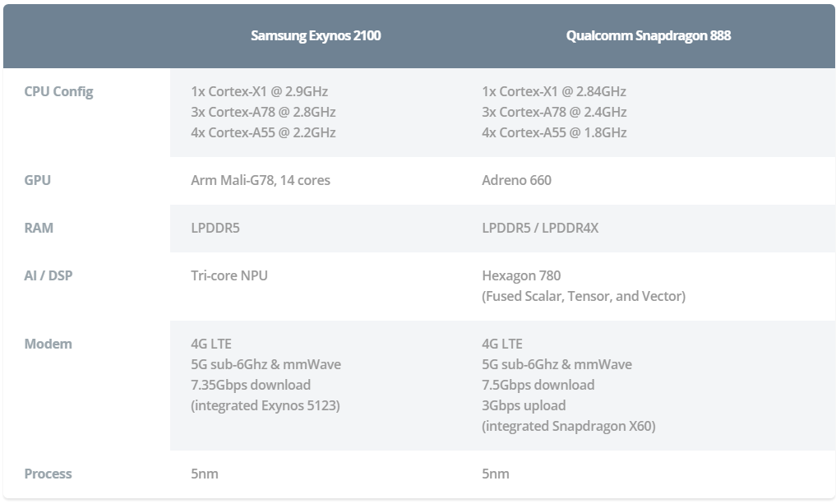The height and width of the screenshot is (504, 836).
Task: Click 4x Cortex-A55 @ 1.8GHz line
Action: tap(554, 132)
